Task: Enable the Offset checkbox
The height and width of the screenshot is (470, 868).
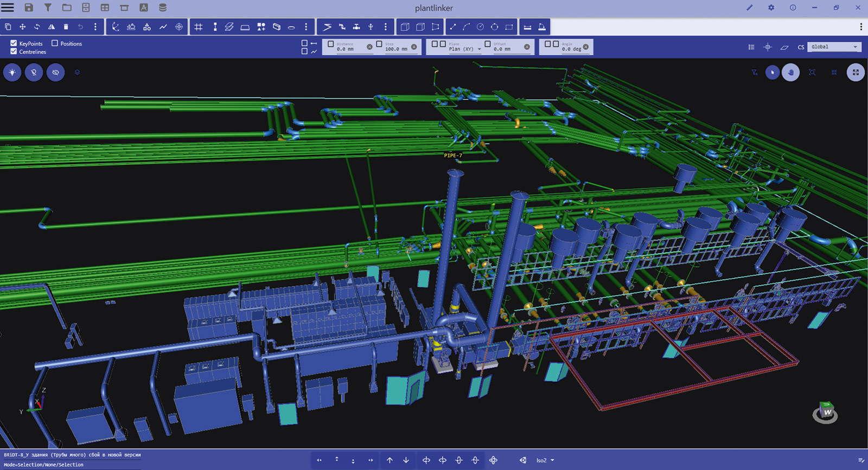Action: click(487, 44)
